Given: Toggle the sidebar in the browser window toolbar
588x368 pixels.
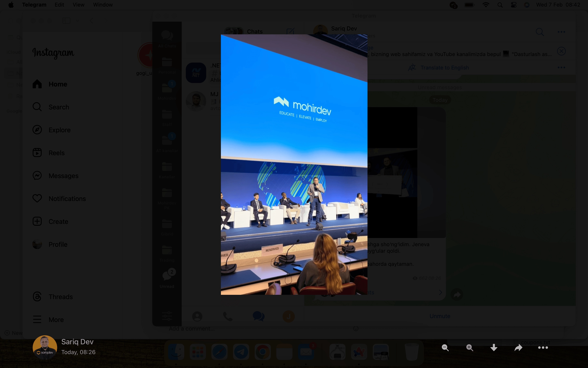Looking at the screenshot, I should point(66,21).
